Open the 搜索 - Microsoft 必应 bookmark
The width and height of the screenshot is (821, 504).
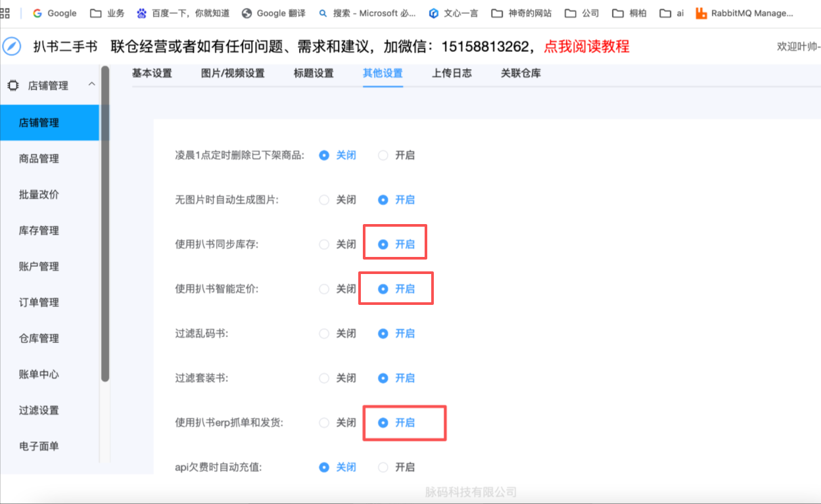click(367, 13)
